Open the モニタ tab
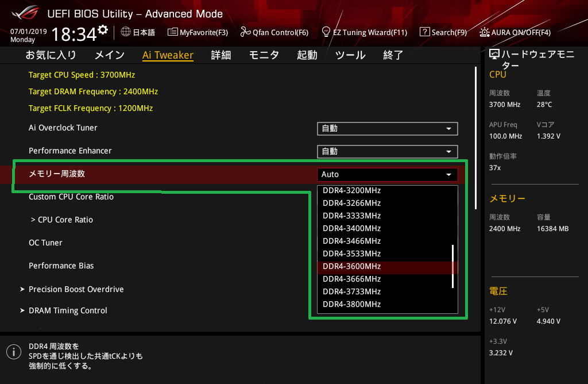Viewport: 588px width, 384px height. (x=264, y=55)
